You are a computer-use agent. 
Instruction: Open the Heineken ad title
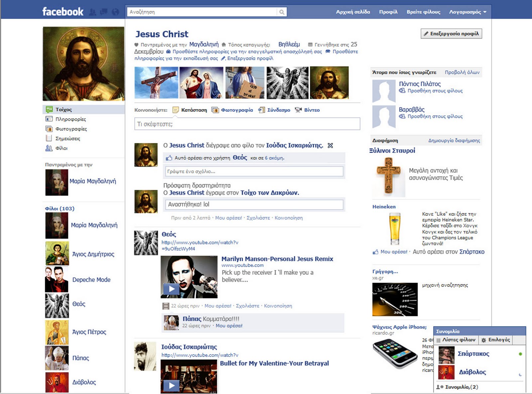(384, 206)
